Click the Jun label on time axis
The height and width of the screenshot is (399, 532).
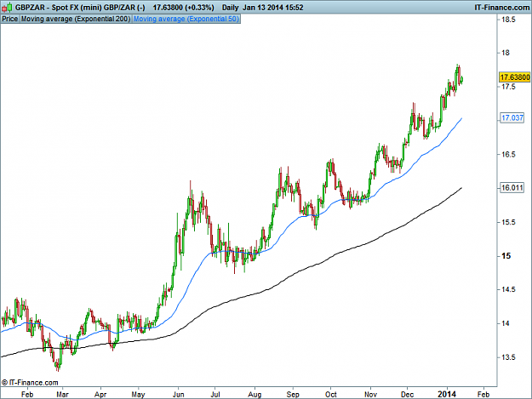point(178,395)
